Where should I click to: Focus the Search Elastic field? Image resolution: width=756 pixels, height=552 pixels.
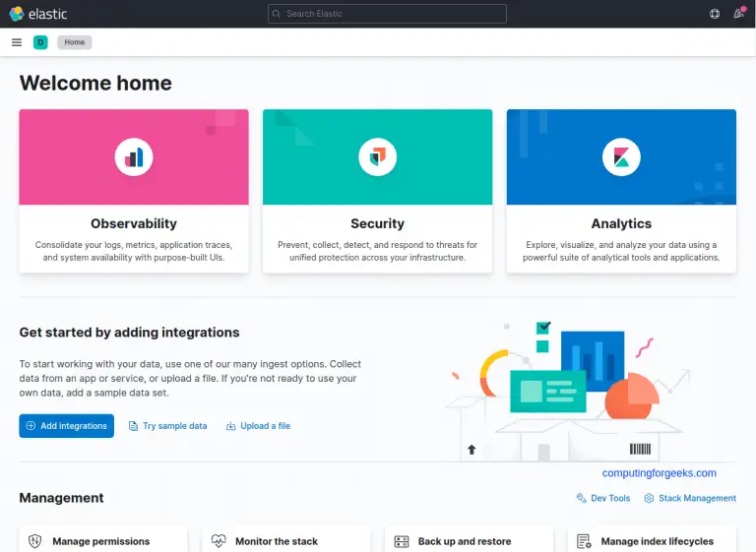(x=387, y=14)
